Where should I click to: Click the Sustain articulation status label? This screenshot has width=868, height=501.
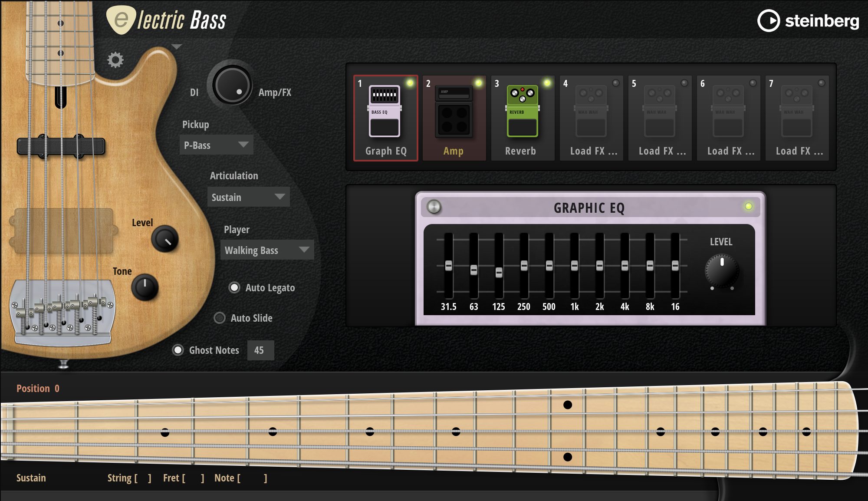(x=31, y=478)
